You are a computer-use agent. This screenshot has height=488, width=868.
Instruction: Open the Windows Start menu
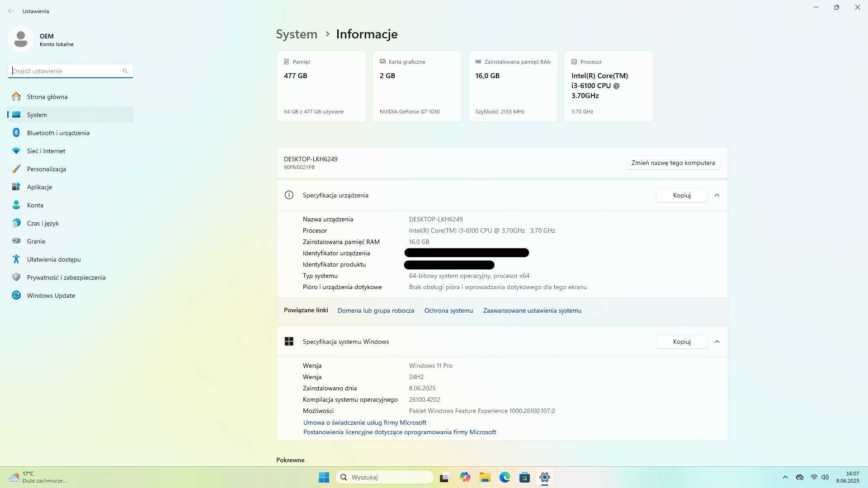(x=324, y=477)
